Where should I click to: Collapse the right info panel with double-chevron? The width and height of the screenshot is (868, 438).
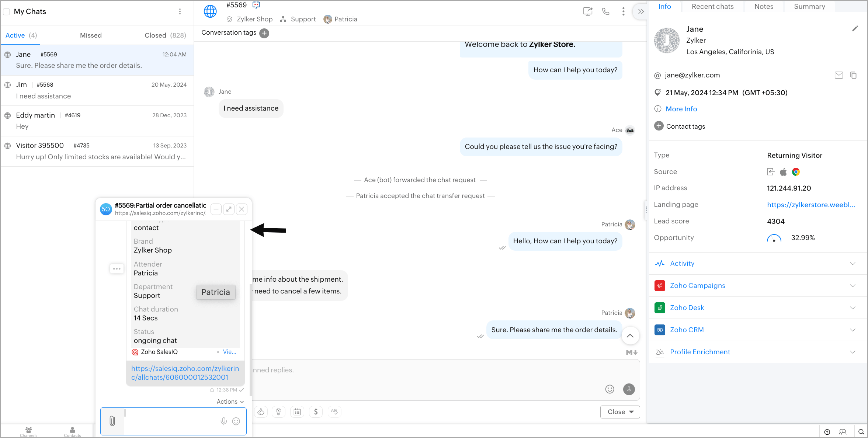point(641,11)
